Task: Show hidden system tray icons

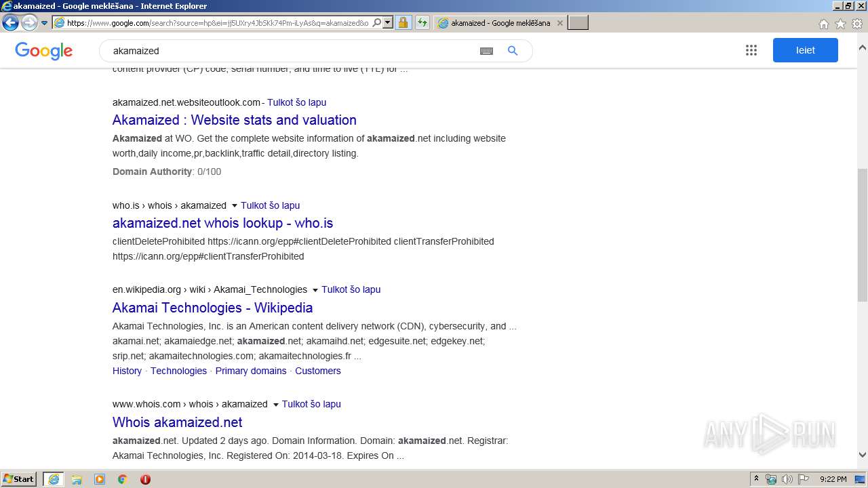Action: [x=756, y=479]
